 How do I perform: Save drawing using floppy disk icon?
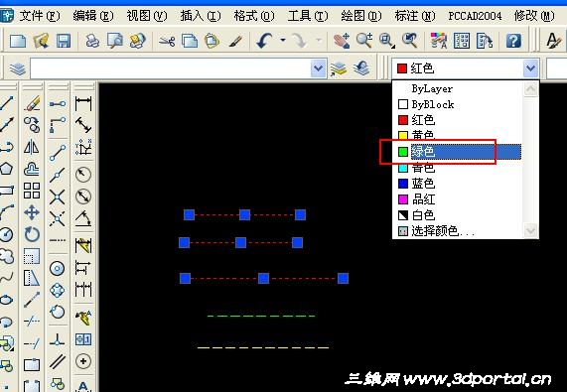(x=64, y=41)
